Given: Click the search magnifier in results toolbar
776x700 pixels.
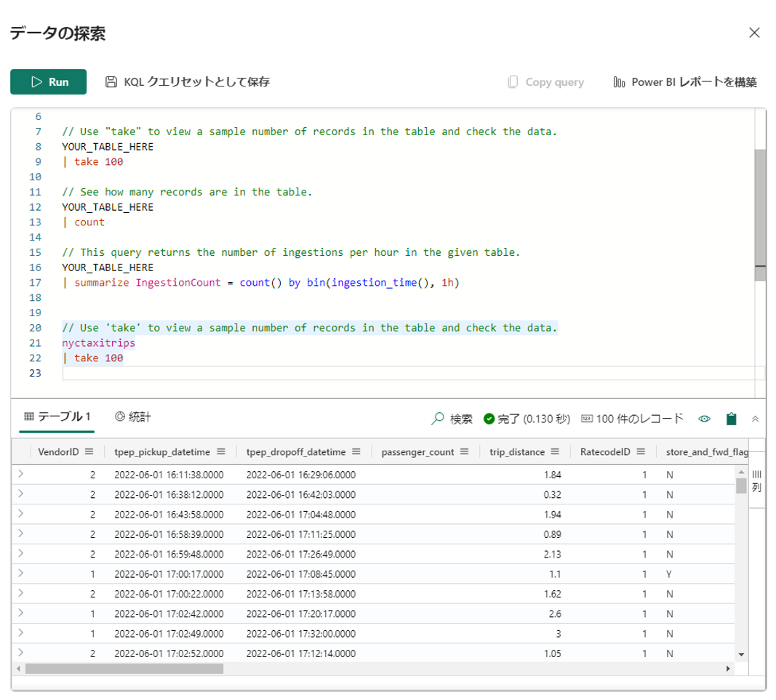Looking at the screenshot, I should [x=438, y=419].
